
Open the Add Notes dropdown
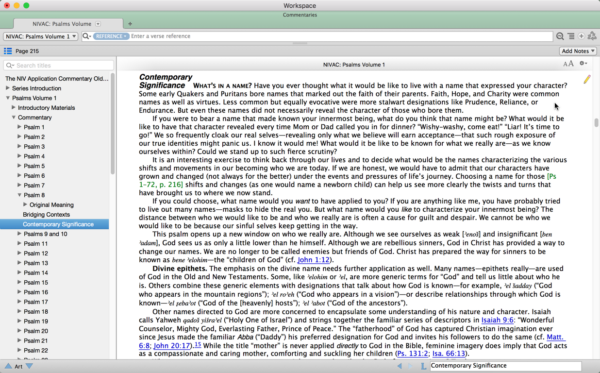tap(578, 51)
